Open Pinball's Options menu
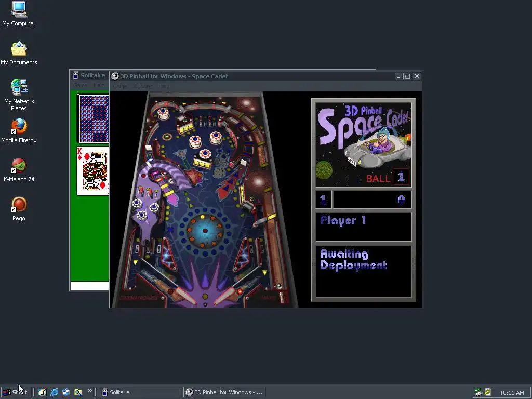The width and height of the screenshot is (532, 399). (143, 87)
